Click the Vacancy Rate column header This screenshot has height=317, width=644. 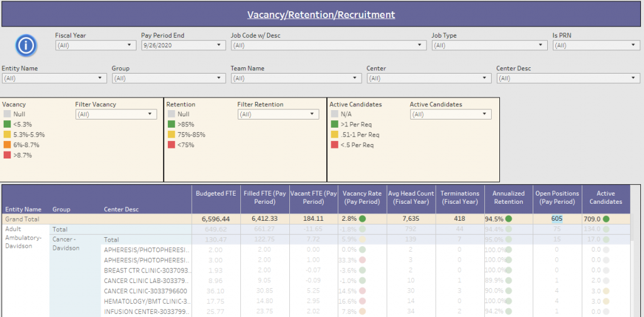[x=361, y=197]
